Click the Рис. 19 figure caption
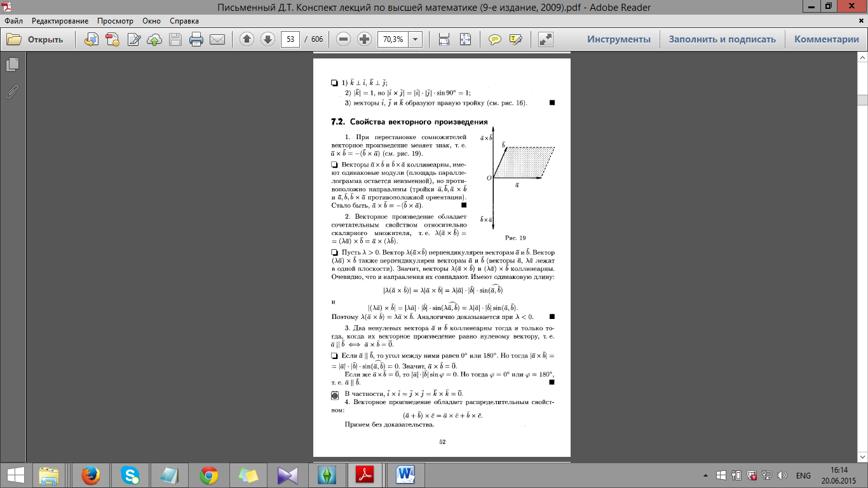The image size is (868, 488). coord(515,238)
